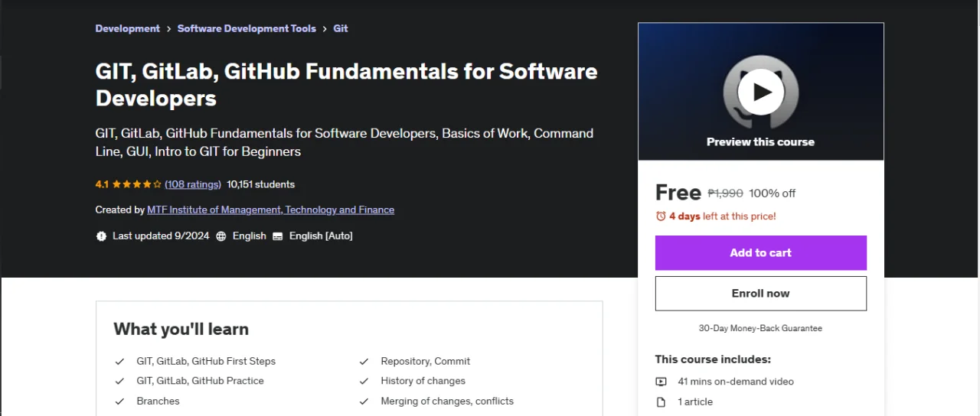Click the first breadcrumb chevron separator
Viewport: 980px width, 416px height.
click(168, 28)
